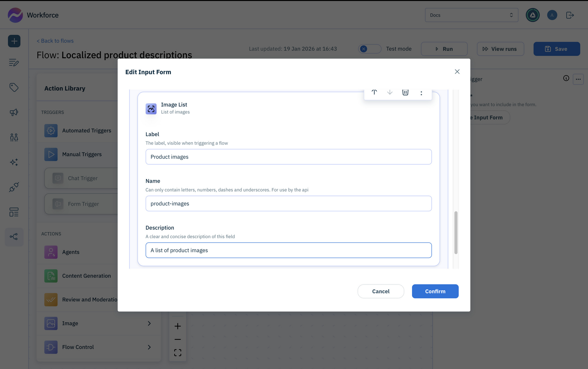Move the field down

click(389, 92)
